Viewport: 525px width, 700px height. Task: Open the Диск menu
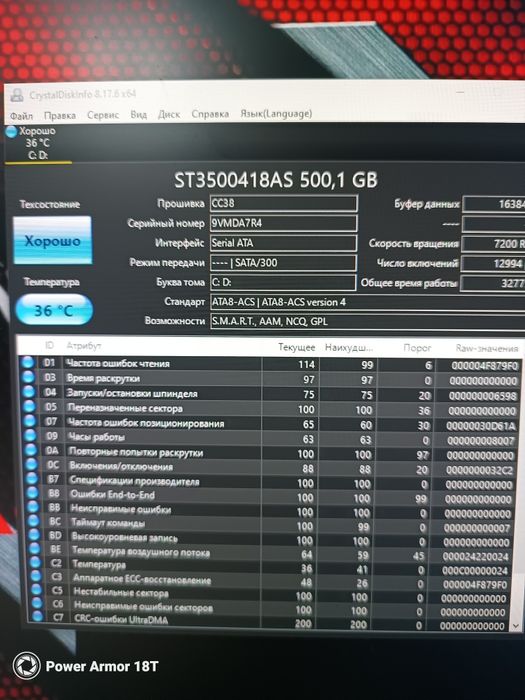pos(169,115)
